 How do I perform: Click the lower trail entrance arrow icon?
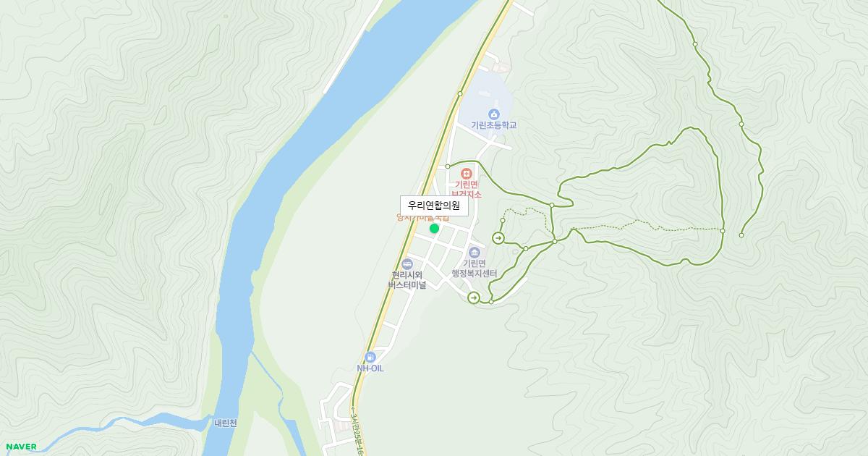(474, 297)
